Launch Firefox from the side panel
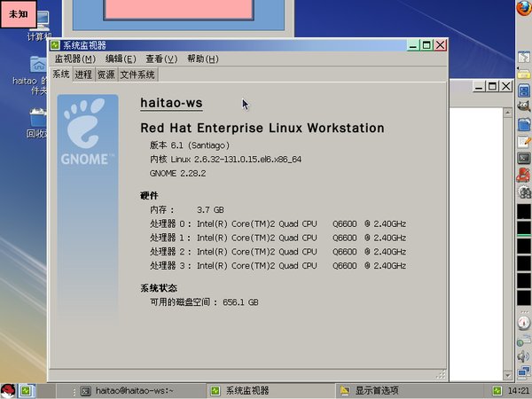 (524, 8)
